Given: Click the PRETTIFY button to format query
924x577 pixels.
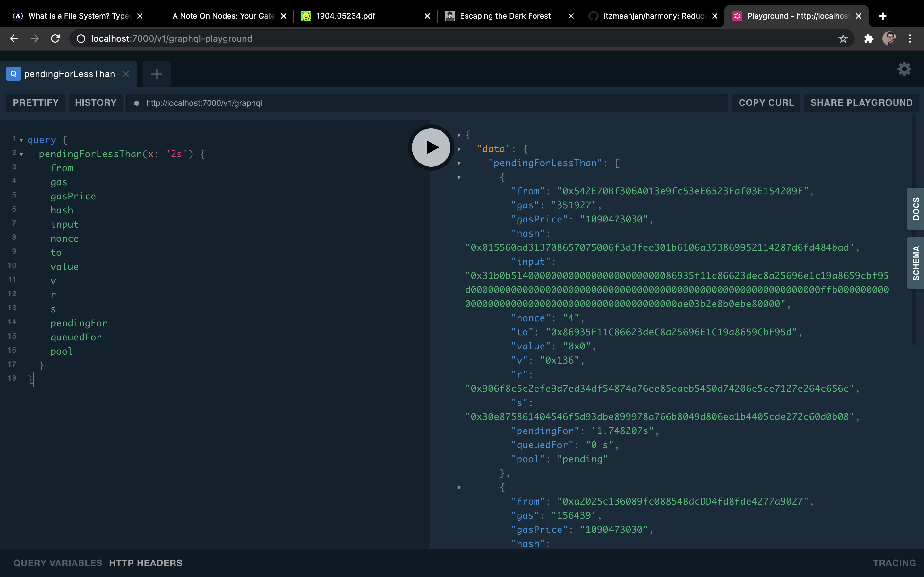Looking at the screenshot, I should click(36, 102).
